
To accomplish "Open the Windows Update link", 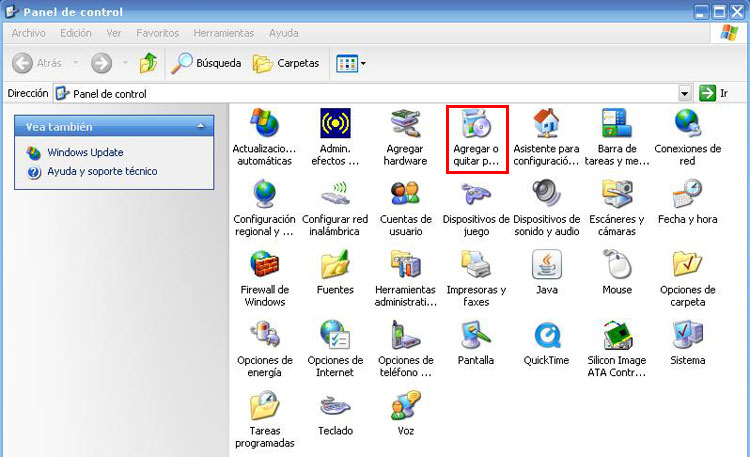I will point(85,152).
